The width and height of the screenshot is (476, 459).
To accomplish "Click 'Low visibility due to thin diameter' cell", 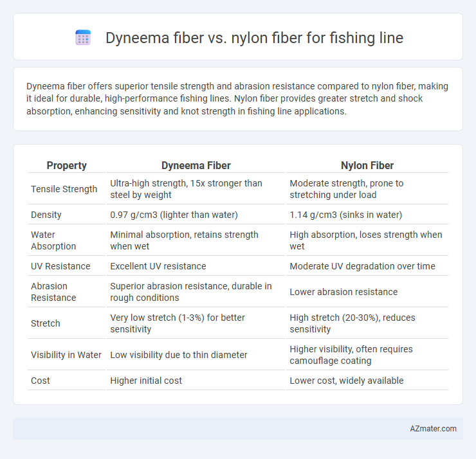I will pos(196,355).
